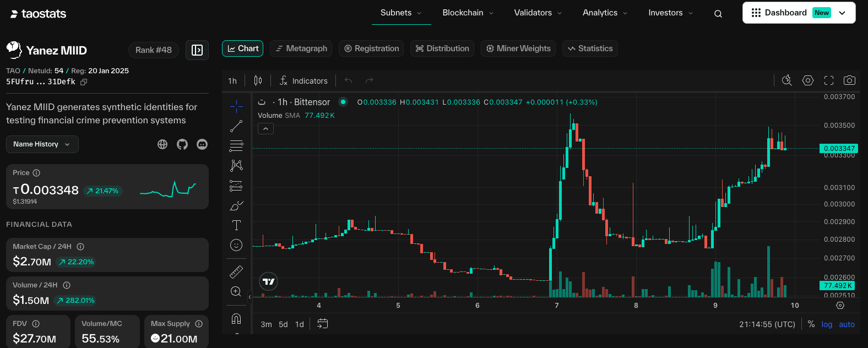Toggle the log scale option
Image resolution: width=868 pixels, height=348 pixels.
click(827, 324)
